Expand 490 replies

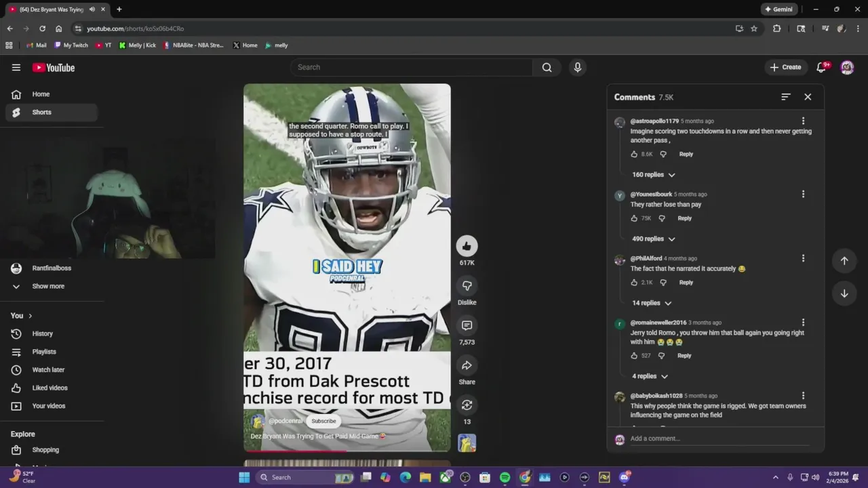[x=654, y=239]
